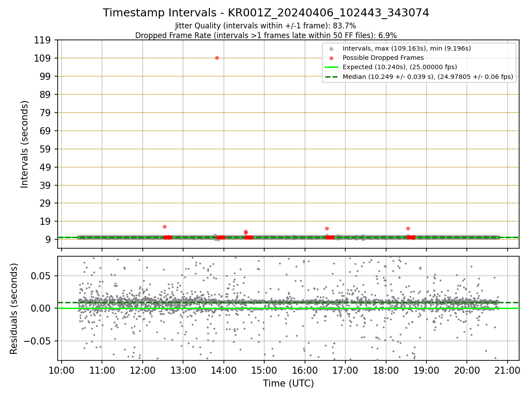This screenshot has width=532, height=399.
Task: Click the red dropped-frame point near 18:30
Action: (x=408, y=228)
